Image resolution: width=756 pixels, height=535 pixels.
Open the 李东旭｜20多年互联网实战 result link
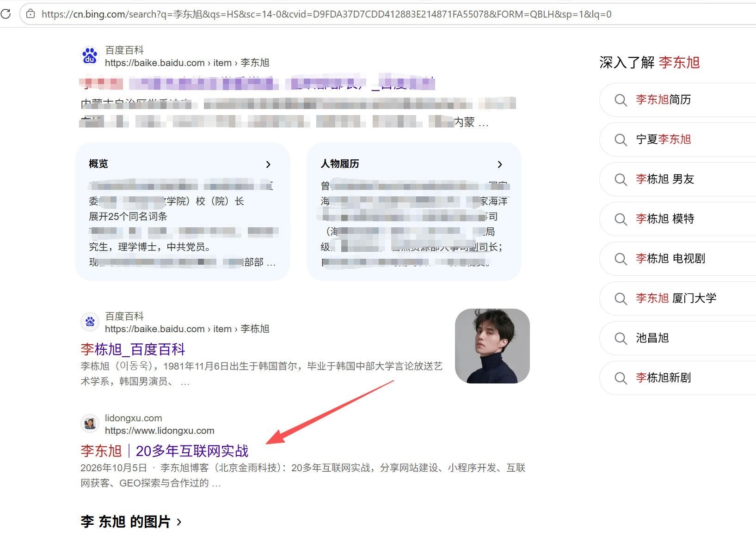165,450
